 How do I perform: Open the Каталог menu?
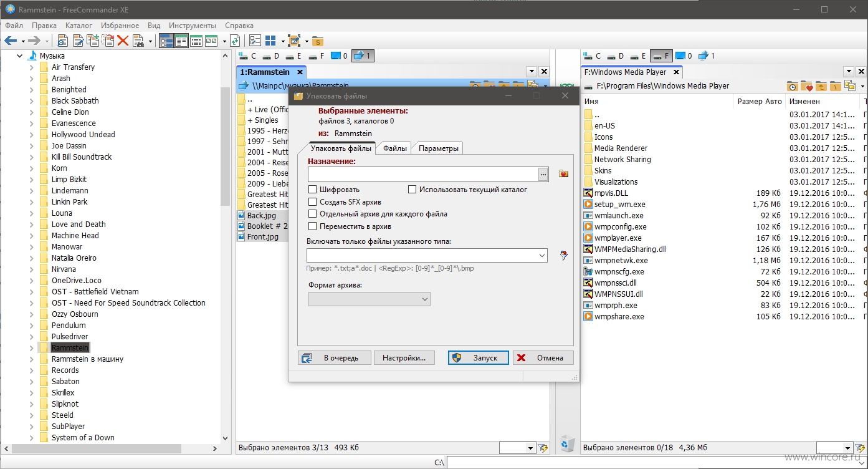[79, 26]
